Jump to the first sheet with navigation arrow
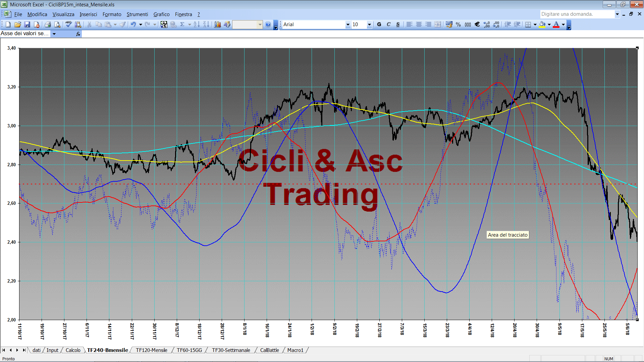 [x=4, y=350]
